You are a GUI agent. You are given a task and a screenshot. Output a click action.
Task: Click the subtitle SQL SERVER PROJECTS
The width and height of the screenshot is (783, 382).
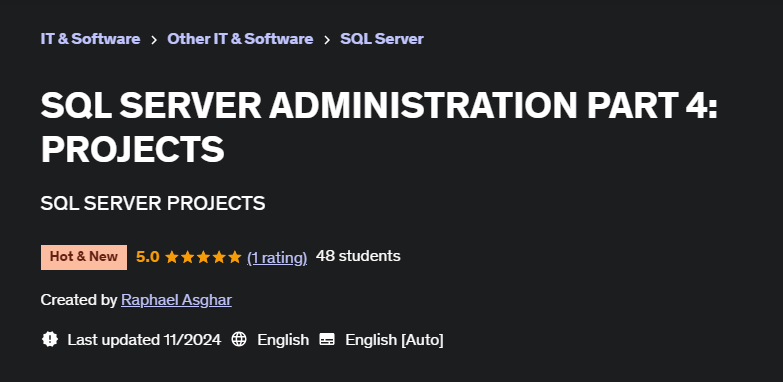(153, 203)
